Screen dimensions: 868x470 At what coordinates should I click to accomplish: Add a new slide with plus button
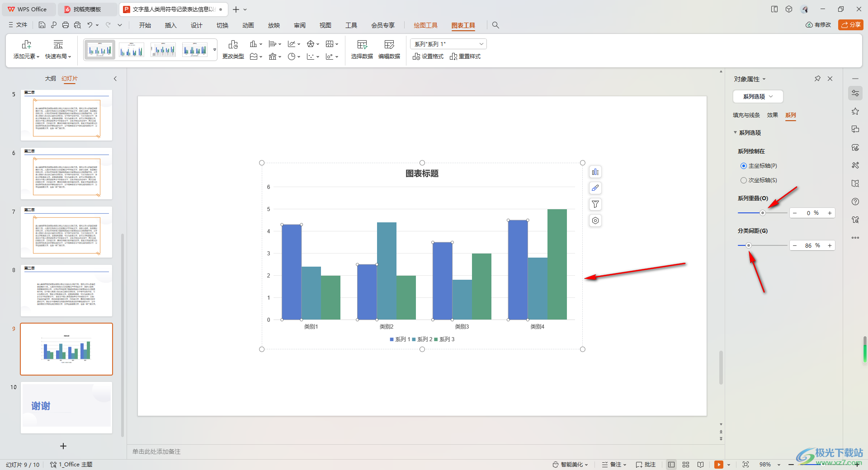(x=63, y=446)
